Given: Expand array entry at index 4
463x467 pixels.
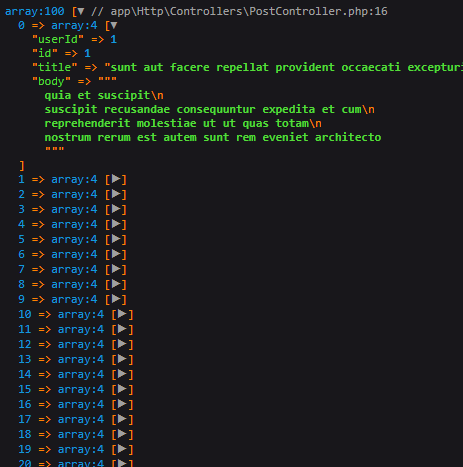Looking at the screenshot, I should click(x=116, y=224).
